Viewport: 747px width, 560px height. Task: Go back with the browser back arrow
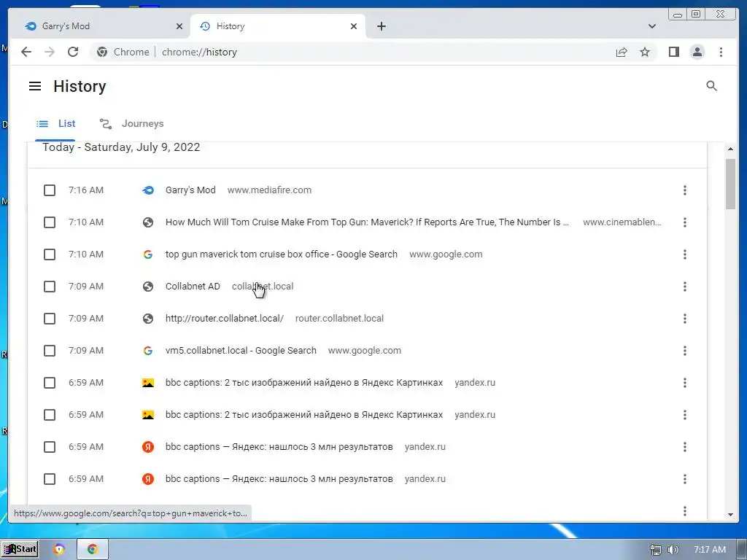coord(26,52)
